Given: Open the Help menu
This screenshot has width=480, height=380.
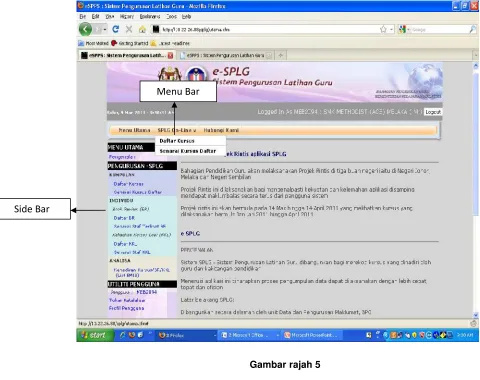Looking at the screenshot, I should coord(186,16).
